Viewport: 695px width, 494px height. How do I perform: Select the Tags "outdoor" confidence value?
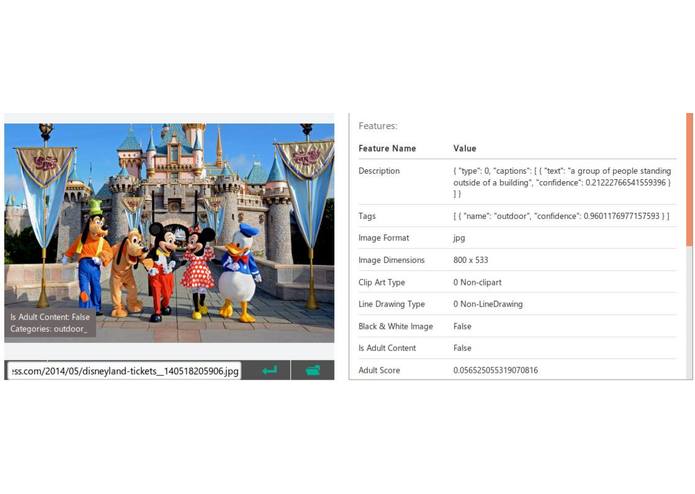point(561,216)
